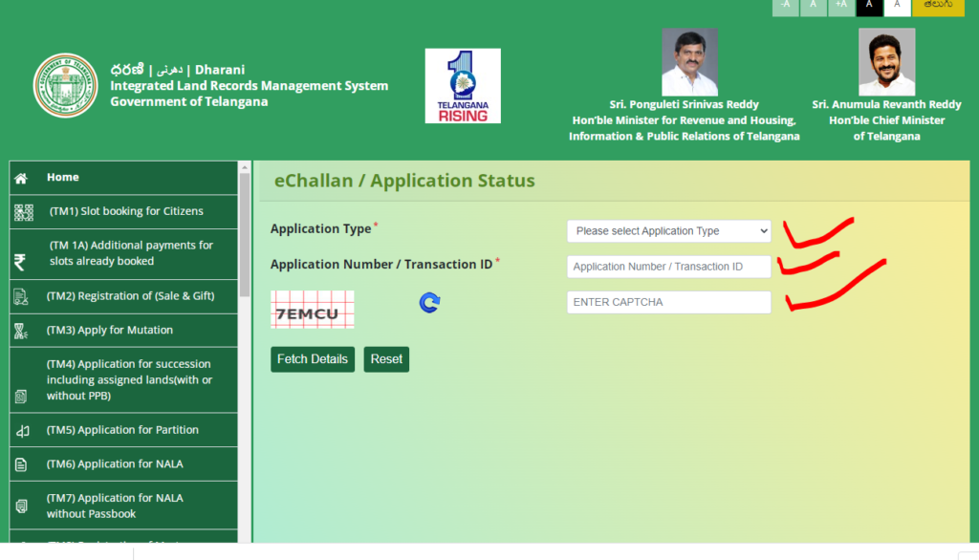Click the Home house icon in the sidebar
The height and width of the screenshot is (560, 979).
click(x=21, y=179)
